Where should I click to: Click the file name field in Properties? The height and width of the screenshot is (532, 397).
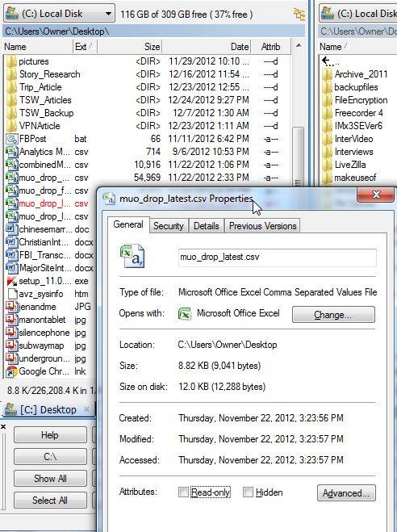click(278, 257)
